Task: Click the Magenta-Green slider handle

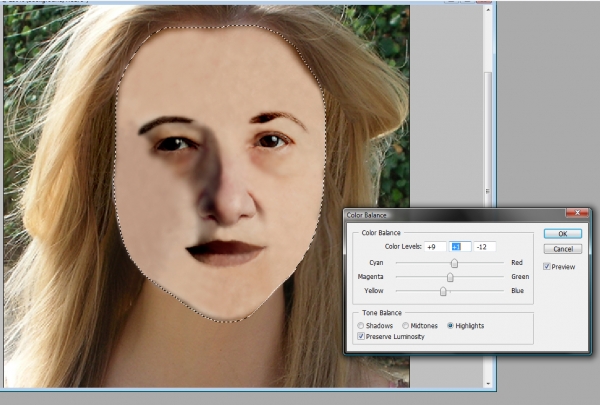Action: [x=450, y=277]
